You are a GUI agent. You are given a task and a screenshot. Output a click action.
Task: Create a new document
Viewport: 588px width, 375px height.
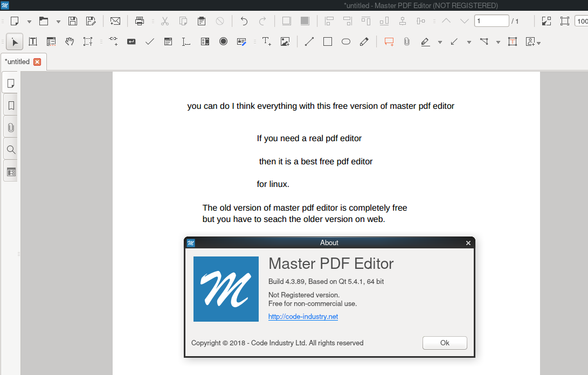coord(15,21)
